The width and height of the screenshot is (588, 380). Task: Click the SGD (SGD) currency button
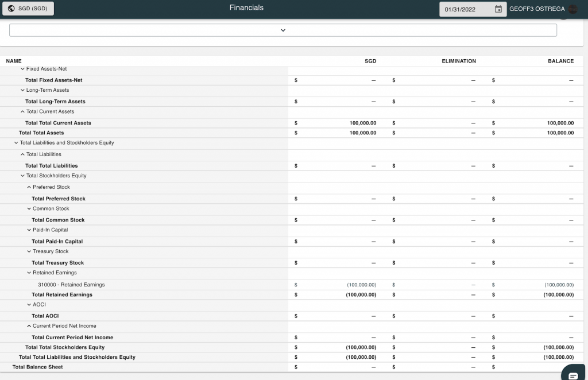point(28,9)
